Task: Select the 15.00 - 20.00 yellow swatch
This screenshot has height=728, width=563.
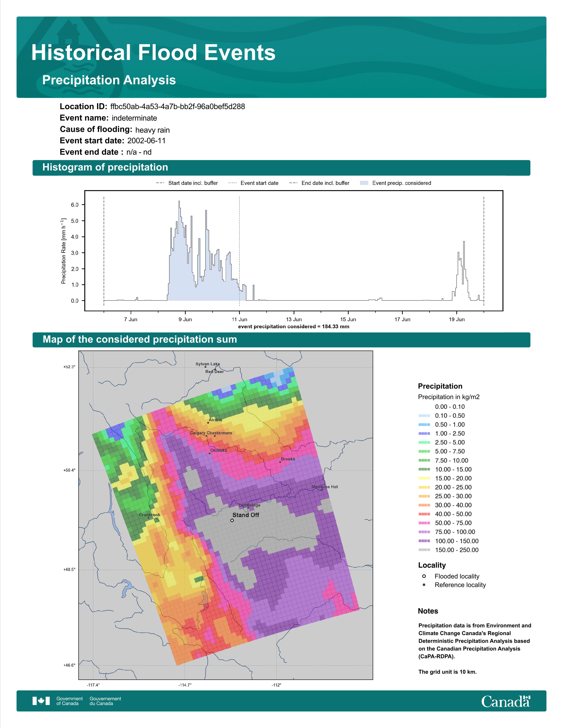Action: pyautogui.click(x=424, y=478)
